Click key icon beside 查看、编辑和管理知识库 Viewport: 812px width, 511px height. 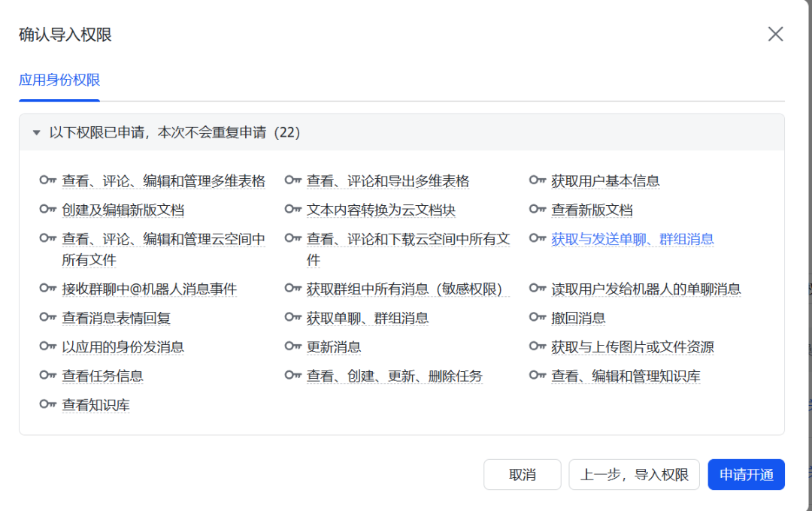(x=538, y=375)
